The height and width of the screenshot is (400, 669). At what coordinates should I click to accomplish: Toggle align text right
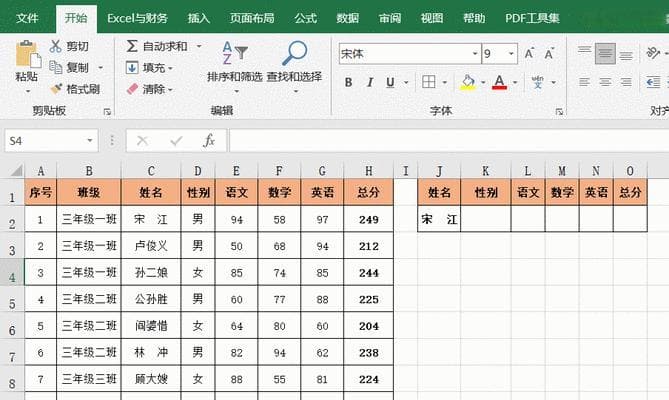pos(626,82)
